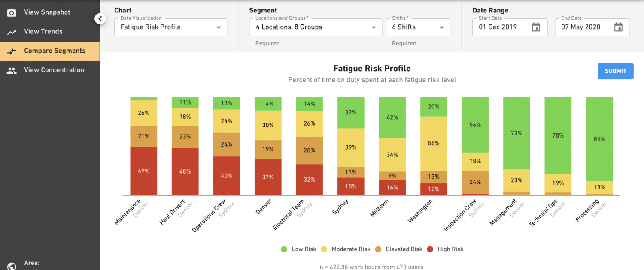Click the red High Risk segment of Maintenance
Image resolution: width=644 pixels, height=270 pixels.
[144, 171]
